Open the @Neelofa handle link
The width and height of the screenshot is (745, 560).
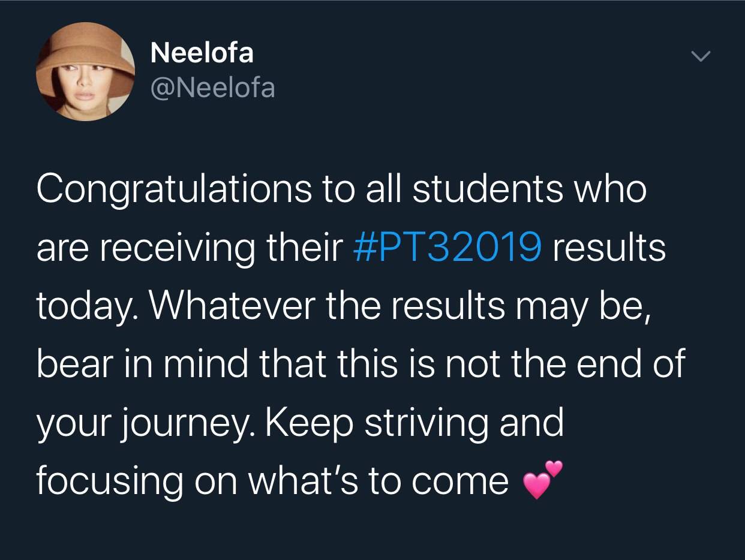tap(212, 88)
